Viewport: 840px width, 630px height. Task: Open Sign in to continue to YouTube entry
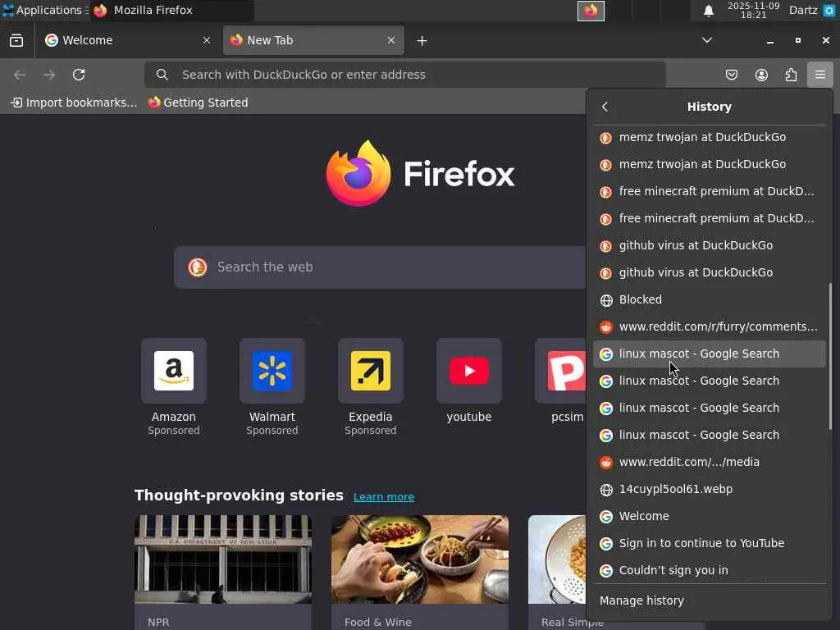[x=710, y=543]
